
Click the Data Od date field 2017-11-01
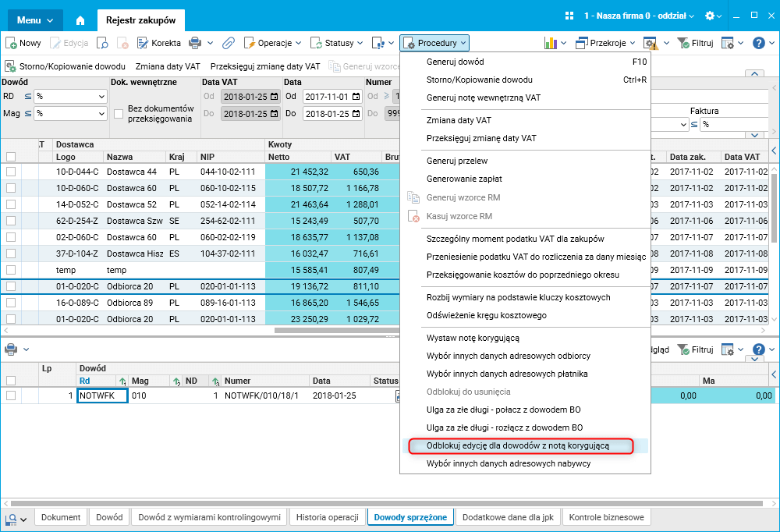(x=332, y=97)
